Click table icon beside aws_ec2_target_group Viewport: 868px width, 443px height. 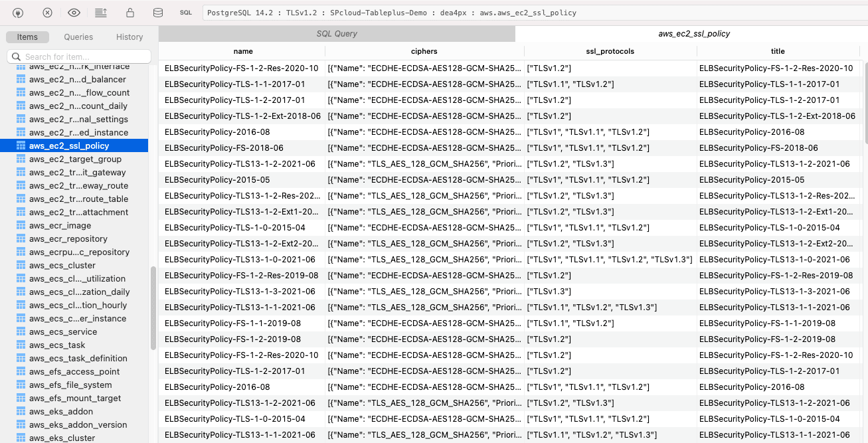(21, 159)
